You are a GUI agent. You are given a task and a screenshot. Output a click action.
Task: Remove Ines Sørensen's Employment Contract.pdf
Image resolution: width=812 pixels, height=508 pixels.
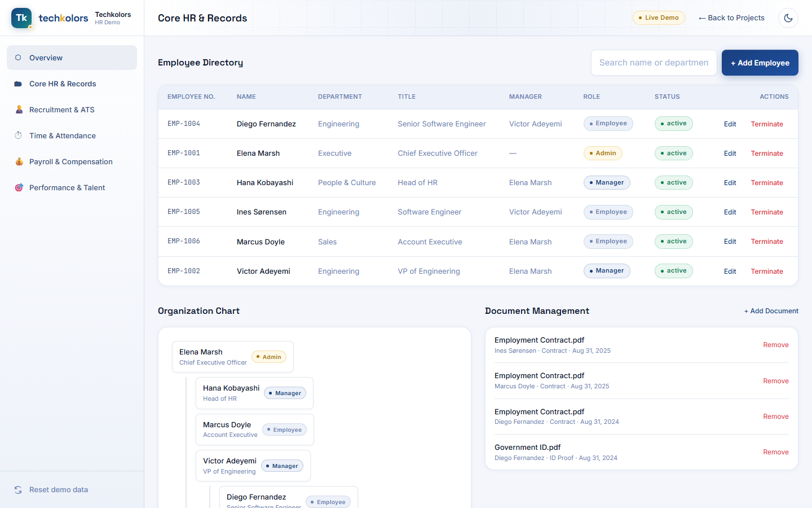[x=776, y=345]
